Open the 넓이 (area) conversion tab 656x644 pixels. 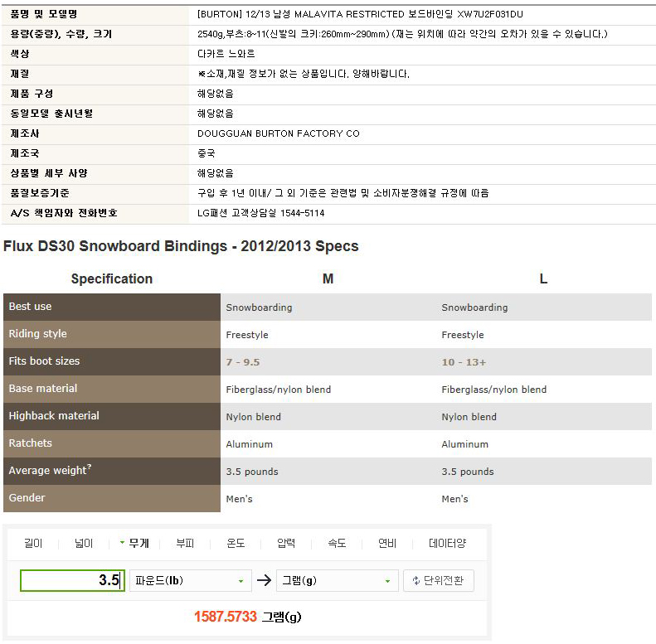click(83, 544)
